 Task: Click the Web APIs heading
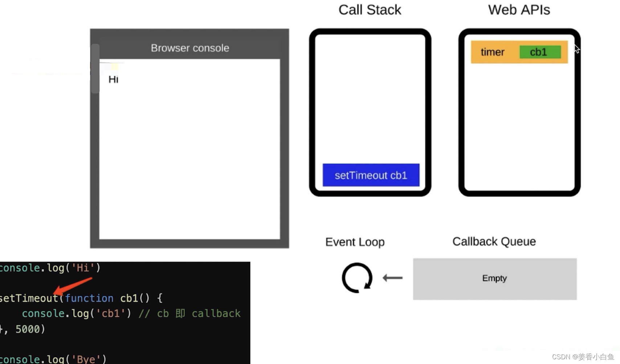[x=519, y=10]
